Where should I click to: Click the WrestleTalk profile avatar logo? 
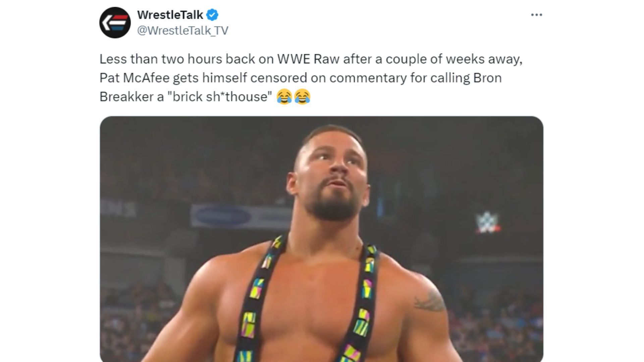pyautogui.click(x=116, y=22)
